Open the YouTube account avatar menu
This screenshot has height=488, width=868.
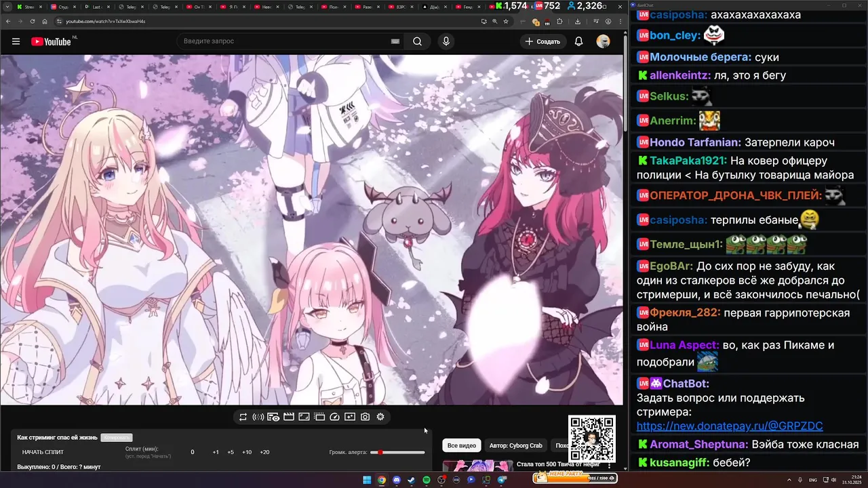pyautogui.click(x=603, y=41)
